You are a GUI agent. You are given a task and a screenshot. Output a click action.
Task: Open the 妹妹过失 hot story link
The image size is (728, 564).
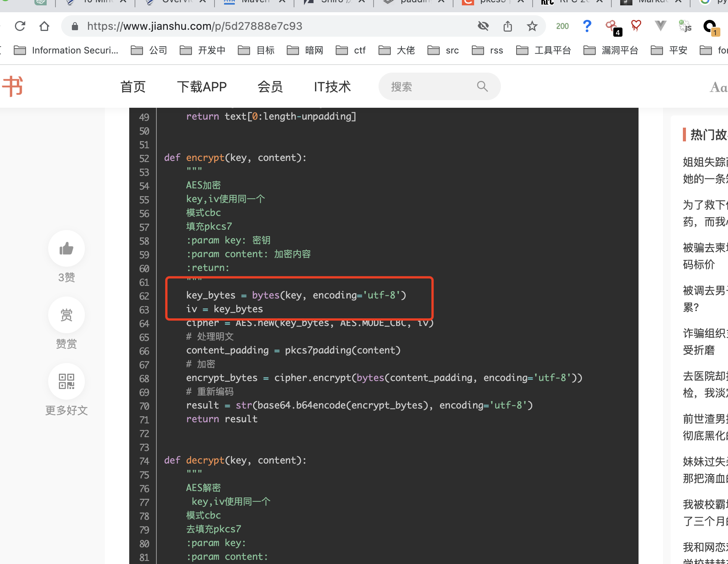click(x=705, y=470)
